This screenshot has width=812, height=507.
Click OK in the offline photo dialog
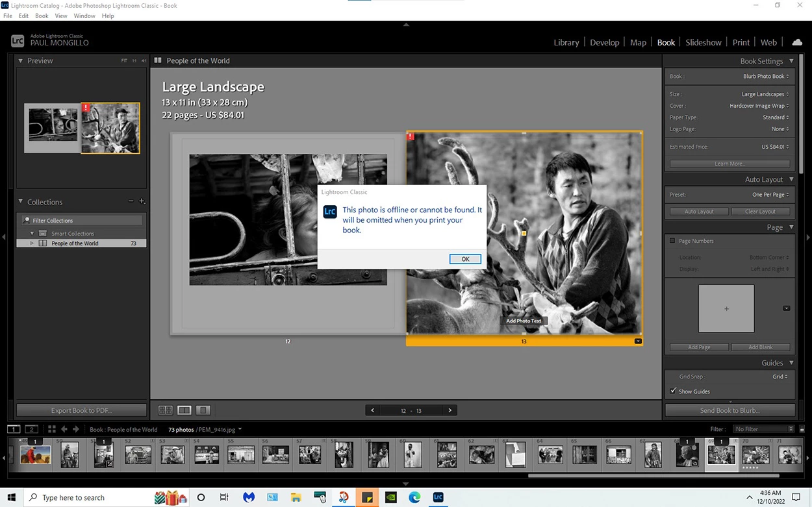click(x=465, y=259)
